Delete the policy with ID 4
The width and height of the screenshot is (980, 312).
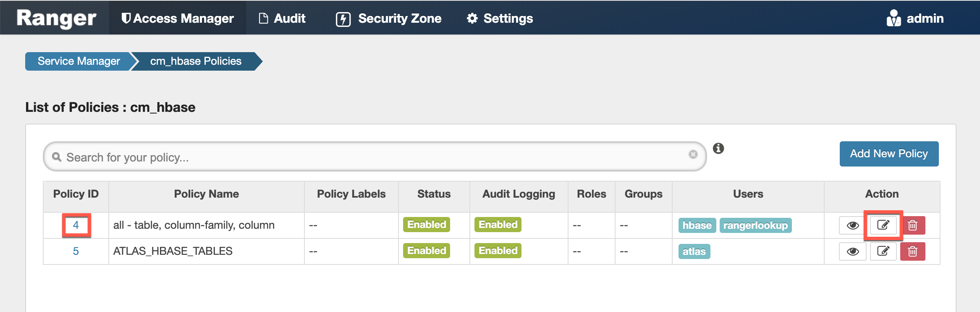pyautogui.click(x=912, y=225)
